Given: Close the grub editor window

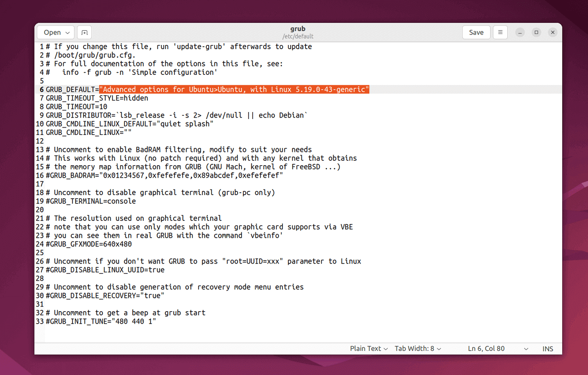Looking at the screenshot, I should tap(553, 33).
